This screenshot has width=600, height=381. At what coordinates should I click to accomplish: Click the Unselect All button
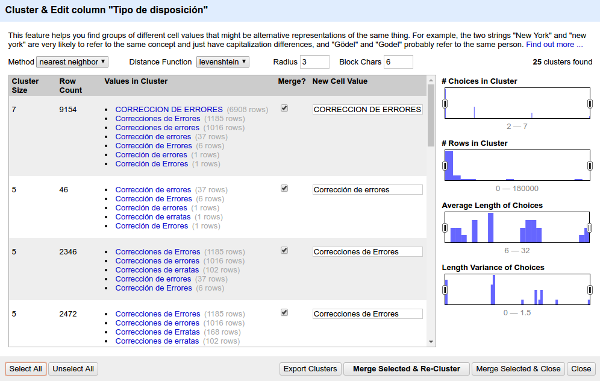(x=73, y=369)
